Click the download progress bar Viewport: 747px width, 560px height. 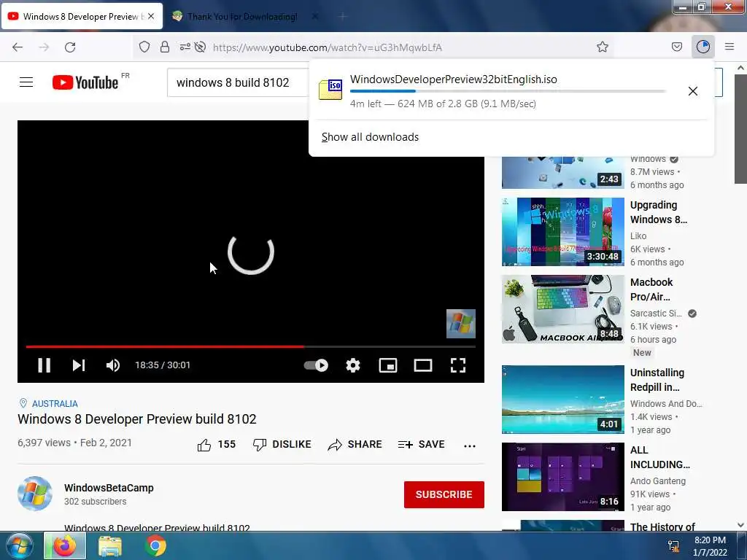508,91
